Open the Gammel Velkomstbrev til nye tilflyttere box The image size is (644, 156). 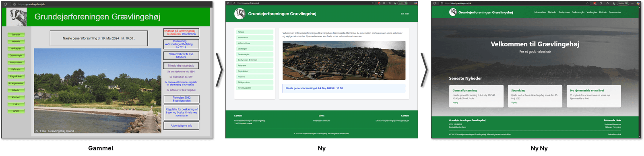pyautogui.click(x=181, y=56)
